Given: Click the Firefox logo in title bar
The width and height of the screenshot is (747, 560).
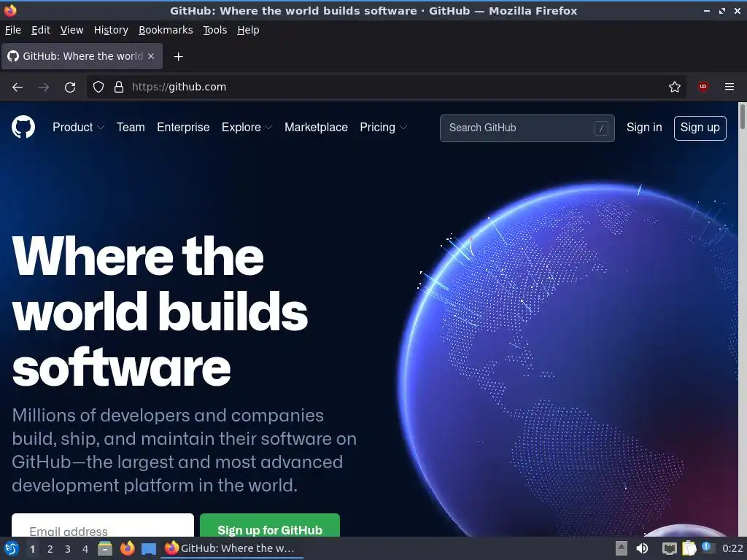Looking at the screenshot, I should click(x=10, y=10).
